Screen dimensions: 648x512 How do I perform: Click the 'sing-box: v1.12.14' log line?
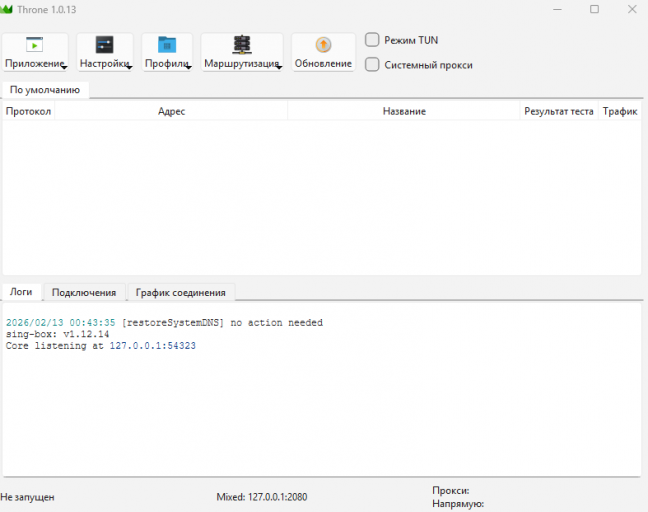pos(57,334)
